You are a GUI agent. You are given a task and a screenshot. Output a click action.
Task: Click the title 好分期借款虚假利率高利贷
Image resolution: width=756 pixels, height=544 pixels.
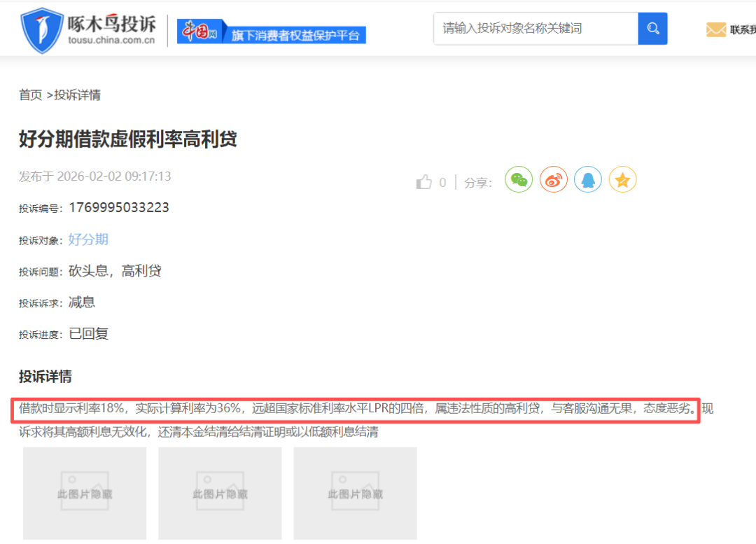point(128,139)
